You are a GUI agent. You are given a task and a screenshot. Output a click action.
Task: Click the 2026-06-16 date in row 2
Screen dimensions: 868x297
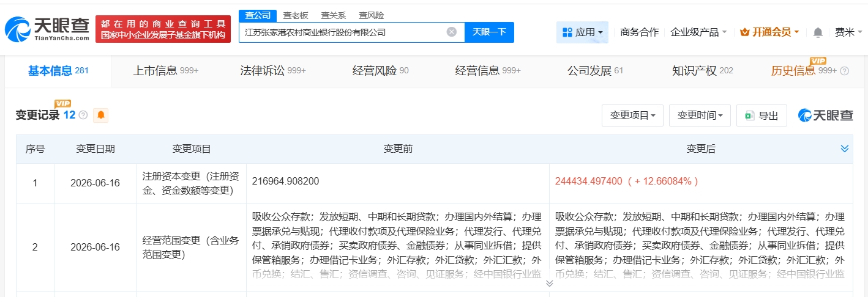tap(95, 248)
